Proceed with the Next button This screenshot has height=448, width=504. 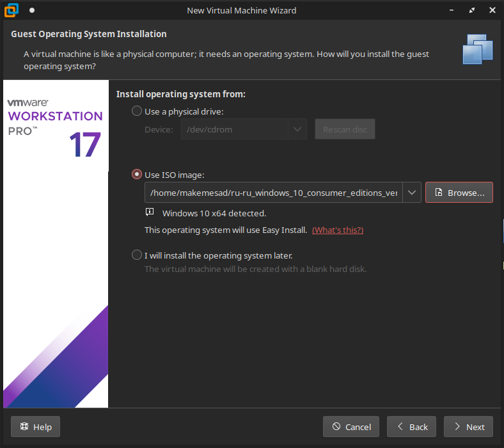pos(468,427)
